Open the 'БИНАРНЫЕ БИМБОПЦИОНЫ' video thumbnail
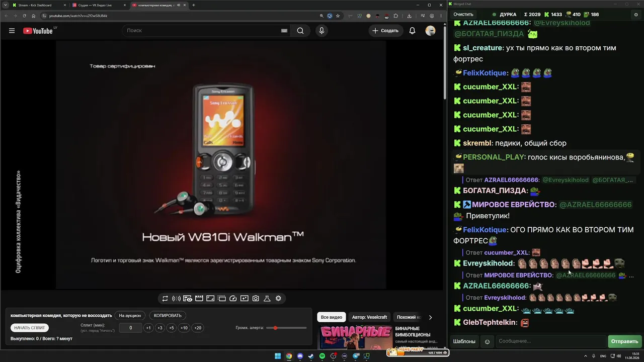Viewport: 644px width, 362px height. (356, 337)
